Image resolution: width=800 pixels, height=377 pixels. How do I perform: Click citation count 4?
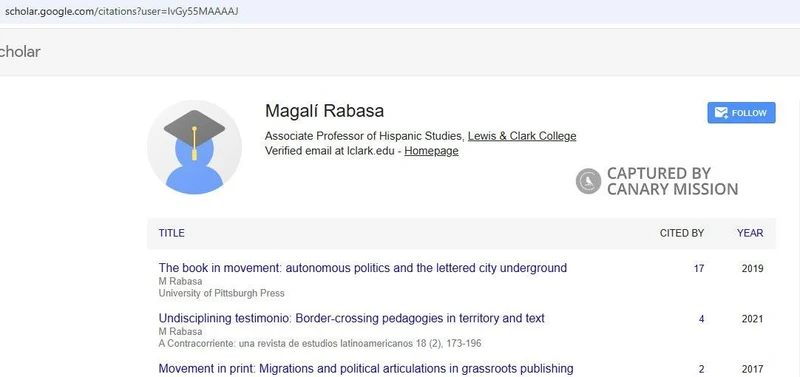coord(702,319)
